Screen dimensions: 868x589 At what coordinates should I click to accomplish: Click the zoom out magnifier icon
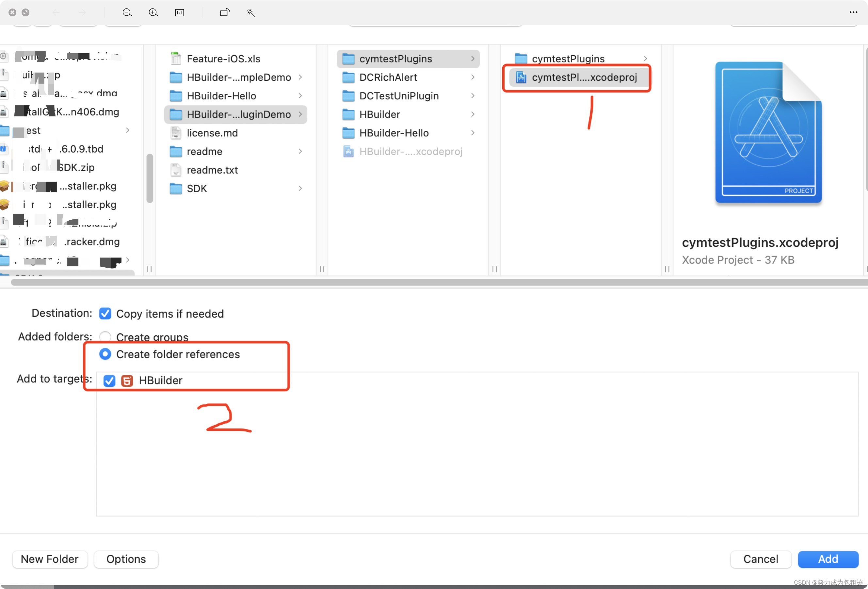(127, 13)
